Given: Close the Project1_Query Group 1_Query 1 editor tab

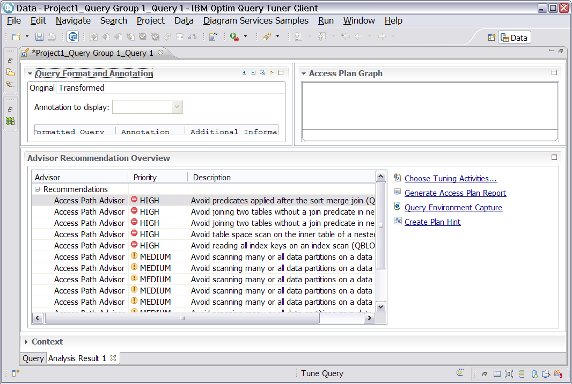Looking at the screenshot, I should 161,53.
